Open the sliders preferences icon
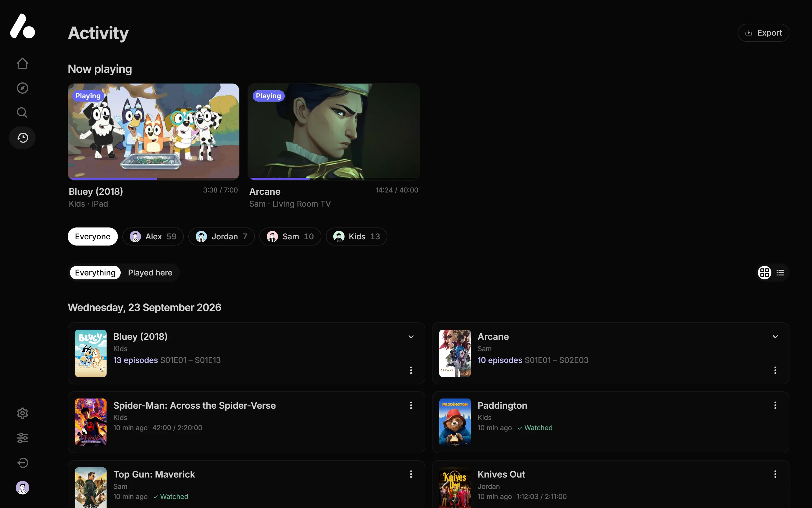 point(23,438)
